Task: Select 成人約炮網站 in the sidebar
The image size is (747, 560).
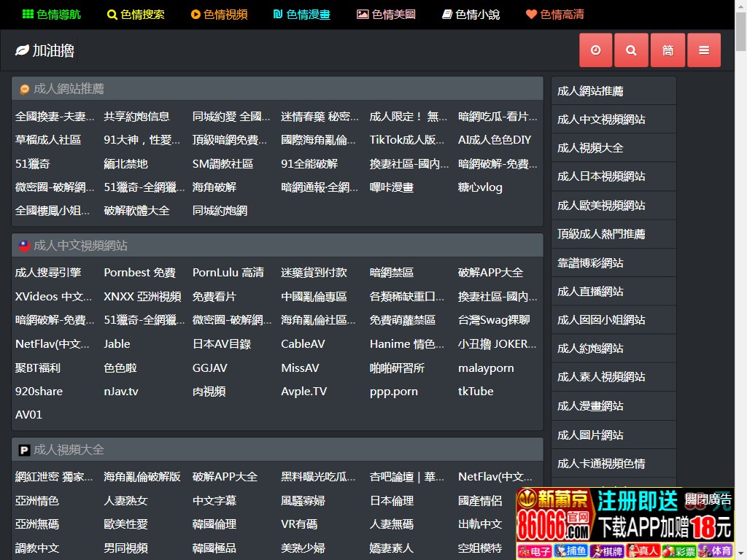Action: 614,349
